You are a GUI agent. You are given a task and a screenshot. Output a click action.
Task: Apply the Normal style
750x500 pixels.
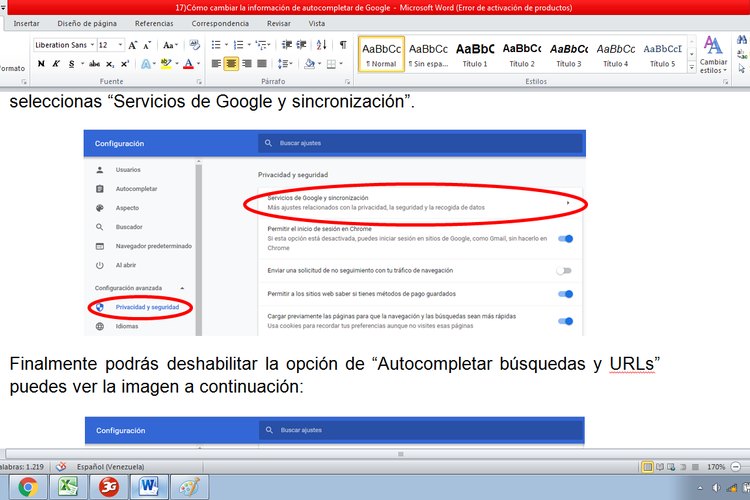[382, 54]
